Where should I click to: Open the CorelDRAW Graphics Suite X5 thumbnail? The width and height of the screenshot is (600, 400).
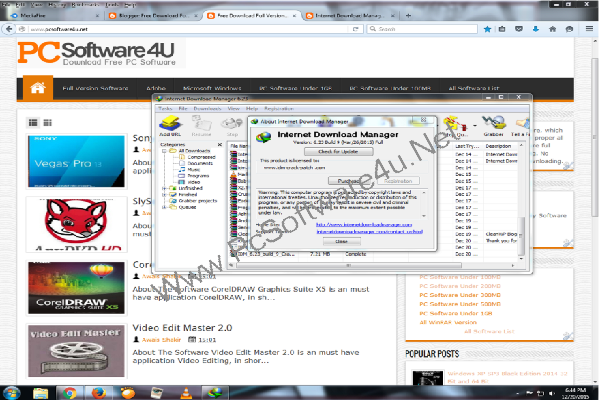[x=77, y=288]
